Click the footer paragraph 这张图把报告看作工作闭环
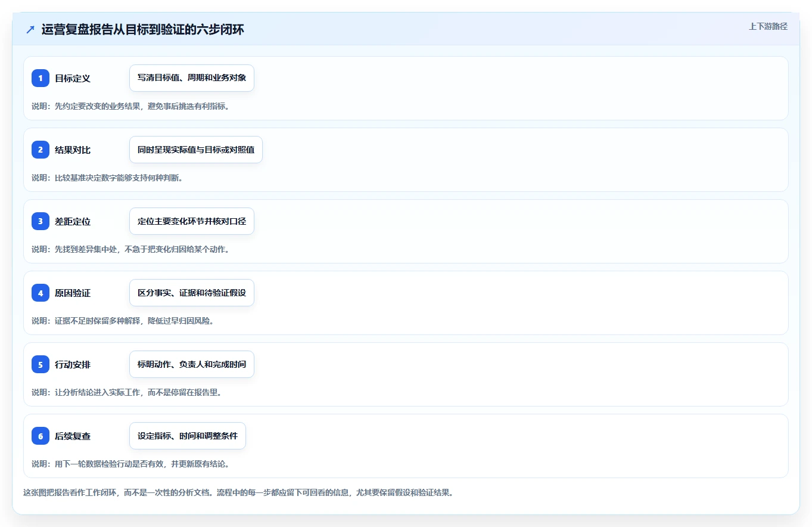This screenshot has width=812, height=527. (x=238, y=493)
